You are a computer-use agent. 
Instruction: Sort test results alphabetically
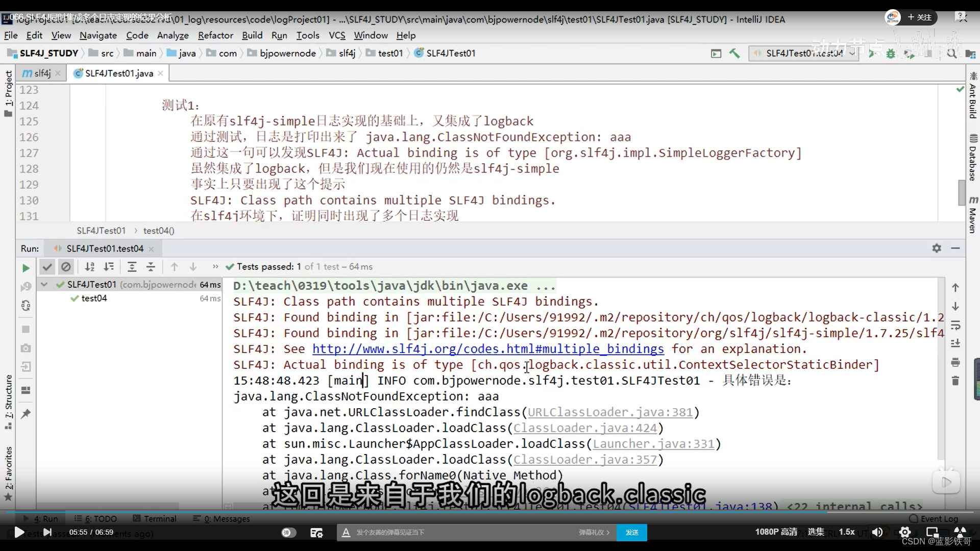(x=90, y=267)
